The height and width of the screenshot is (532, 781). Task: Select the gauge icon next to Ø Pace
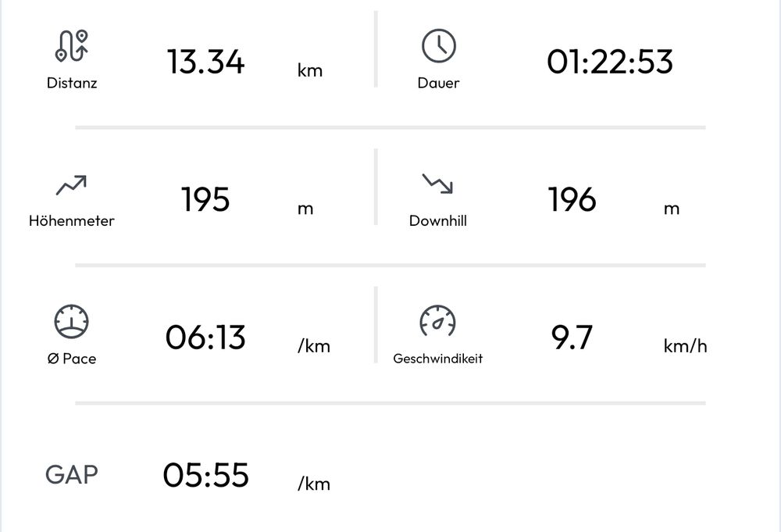tap(73, 323)
